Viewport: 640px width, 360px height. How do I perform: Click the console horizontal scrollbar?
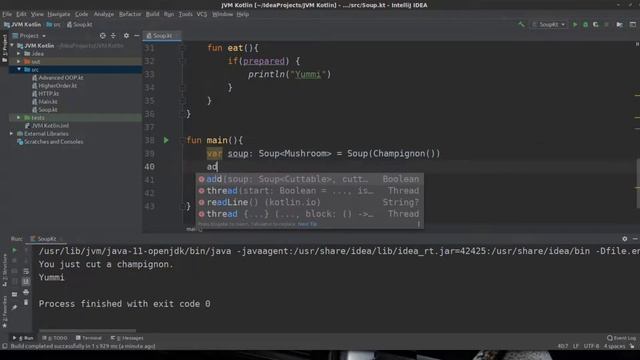88,330
